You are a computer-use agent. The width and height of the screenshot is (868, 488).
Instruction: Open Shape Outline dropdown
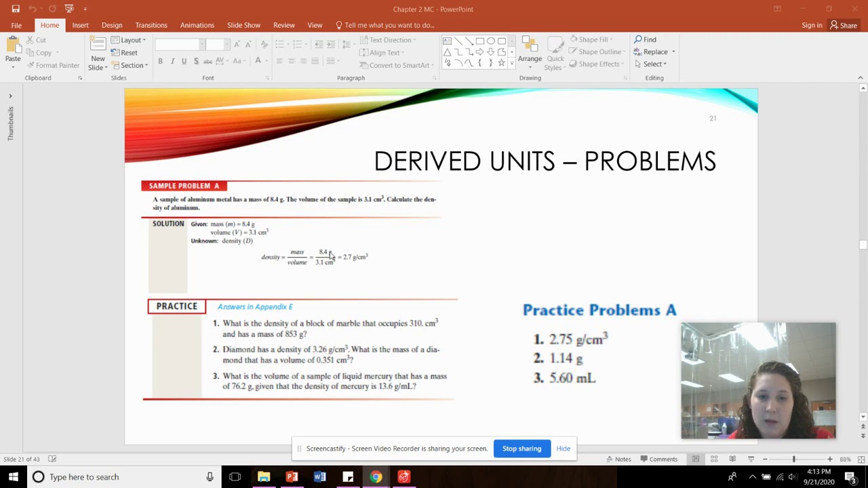[596, 52]
